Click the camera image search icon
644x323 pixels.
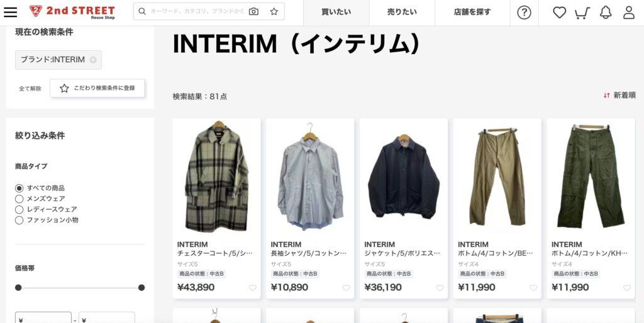tap(254, 11)
